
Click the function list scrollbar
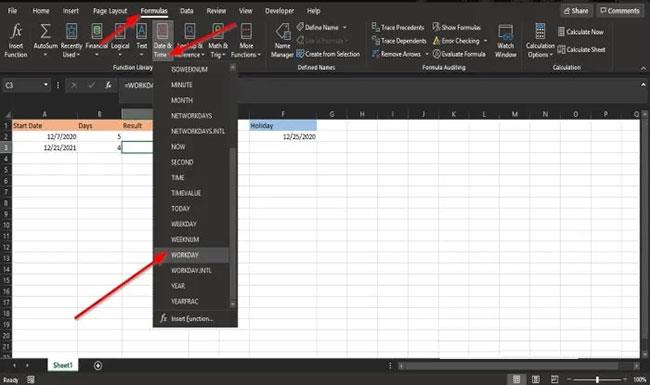click(x=233, y=224)
